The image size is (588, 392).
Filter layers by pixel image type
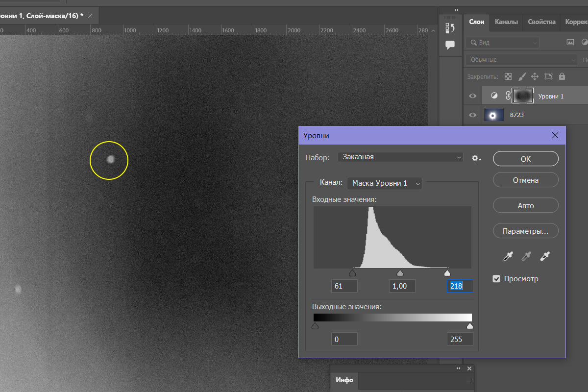570,42
